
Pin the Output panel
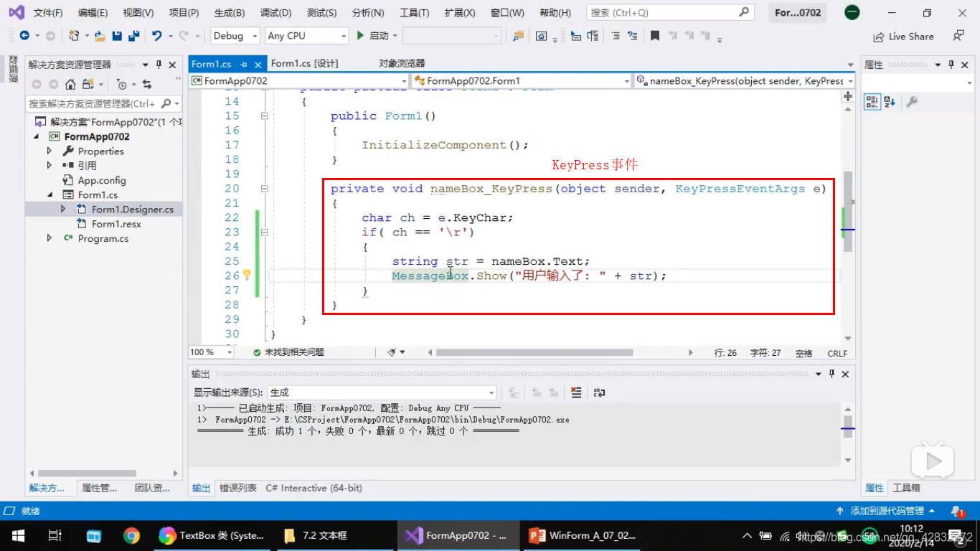(831, 374)
